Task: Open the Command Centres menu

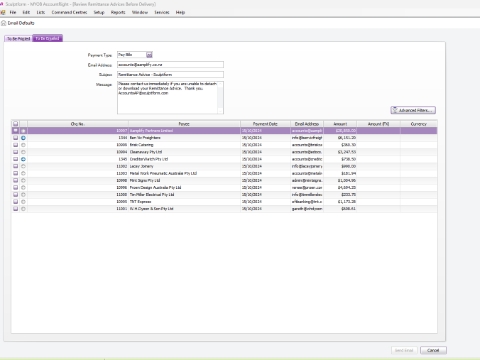Action: 69,12
